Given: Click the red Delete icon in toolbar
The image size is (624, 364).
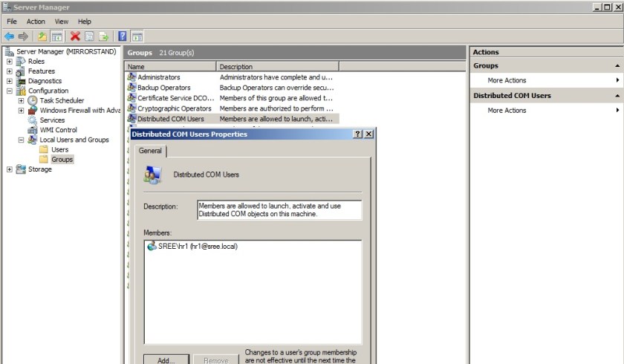Looking at the screenshot, I should pos(75,36).
